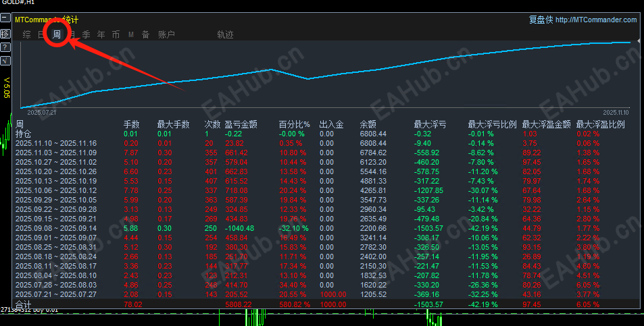
Task: Click the 出入金 column header
Action: coord(331,124)
